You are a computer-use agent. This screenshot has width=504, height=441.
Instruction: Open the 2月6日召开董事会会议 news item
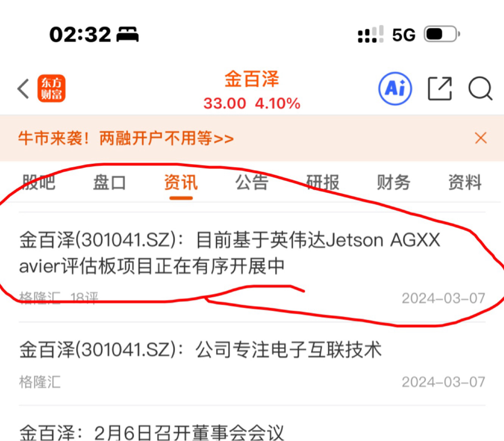point(152,433)
